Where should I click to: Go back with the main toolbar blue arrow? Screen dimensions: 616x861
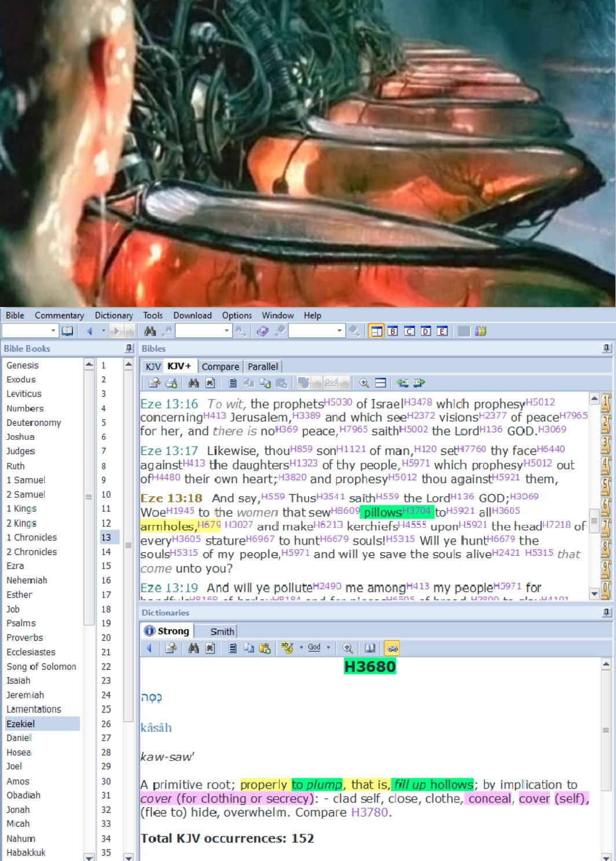click(x=89, y=331)
